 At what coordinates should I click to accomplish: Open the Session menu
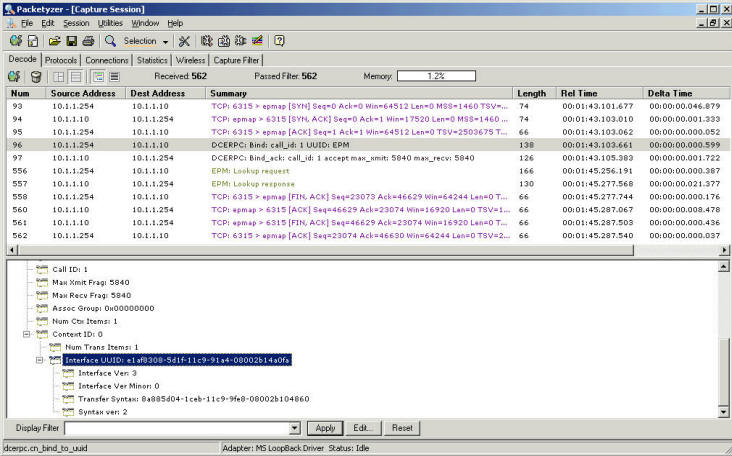[76, 23]
